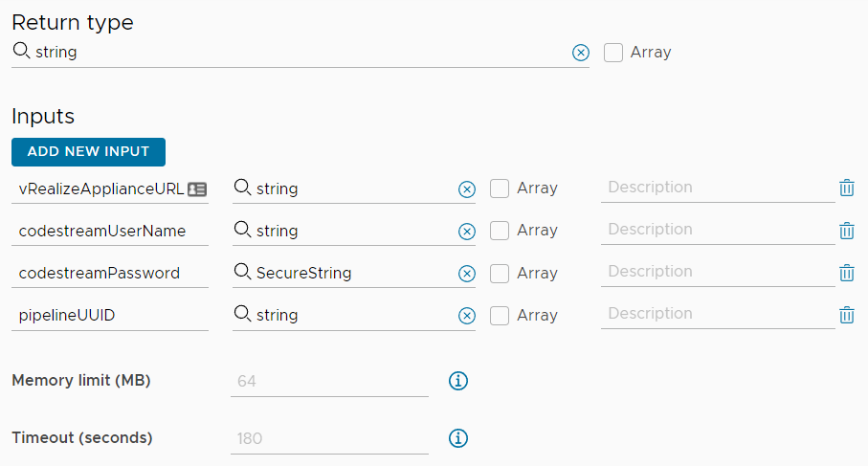The width and height of the screenshot is (868, 466).
Task: Clear the codestreamUserName string type
Action: [x=466, y=232]
